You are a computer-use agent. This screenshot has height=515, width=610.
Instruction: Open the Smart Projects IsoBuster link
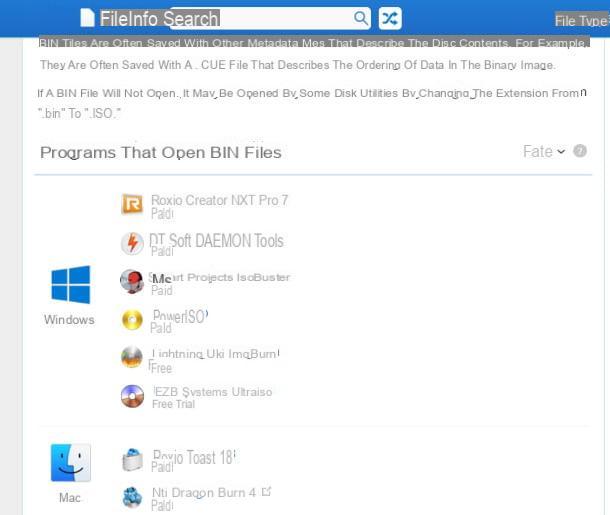click(x=220, y=277)
